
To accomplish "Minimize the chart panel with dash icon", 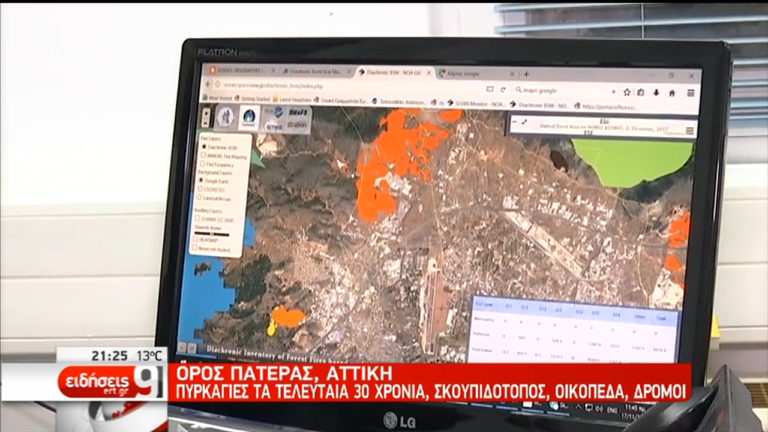I will pos(515,121).
